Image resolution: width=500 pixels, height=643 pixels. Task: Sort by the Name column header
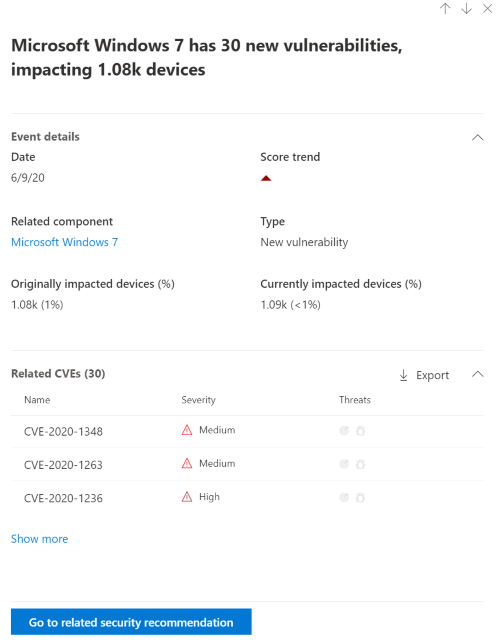click(x=37, y=400)
